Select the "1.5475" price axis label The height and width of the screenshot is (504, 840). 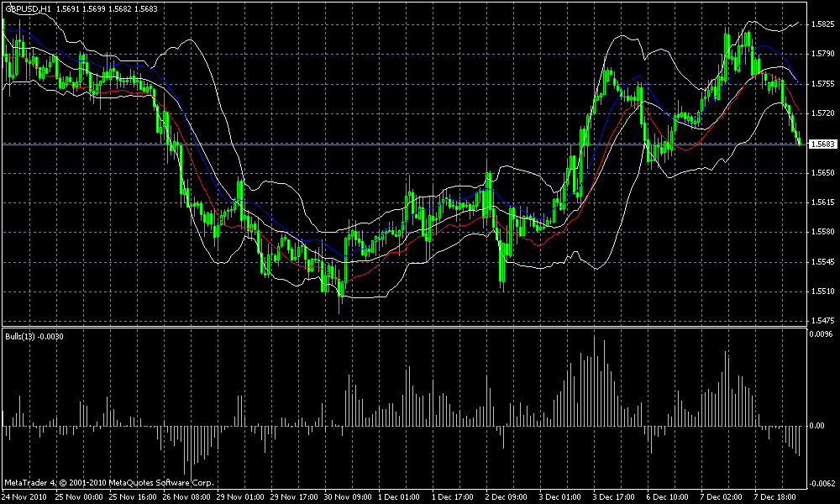point(823,321)
